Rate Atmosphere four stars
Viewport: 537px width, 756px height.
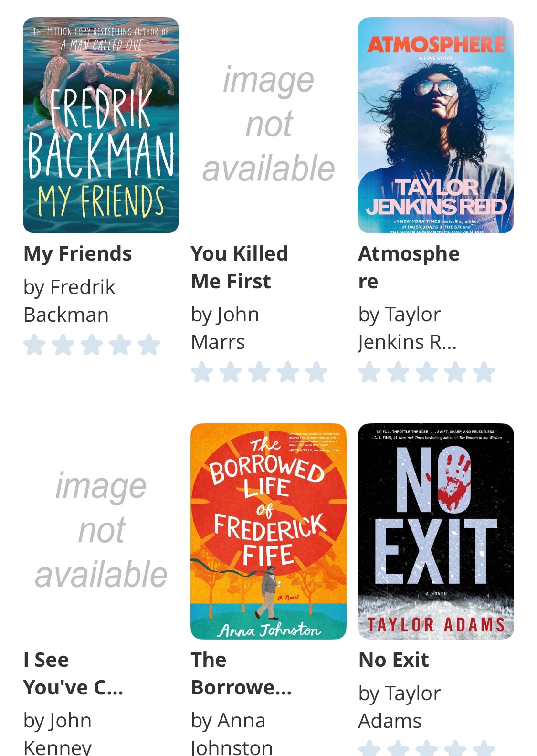[x=455, y=372]
